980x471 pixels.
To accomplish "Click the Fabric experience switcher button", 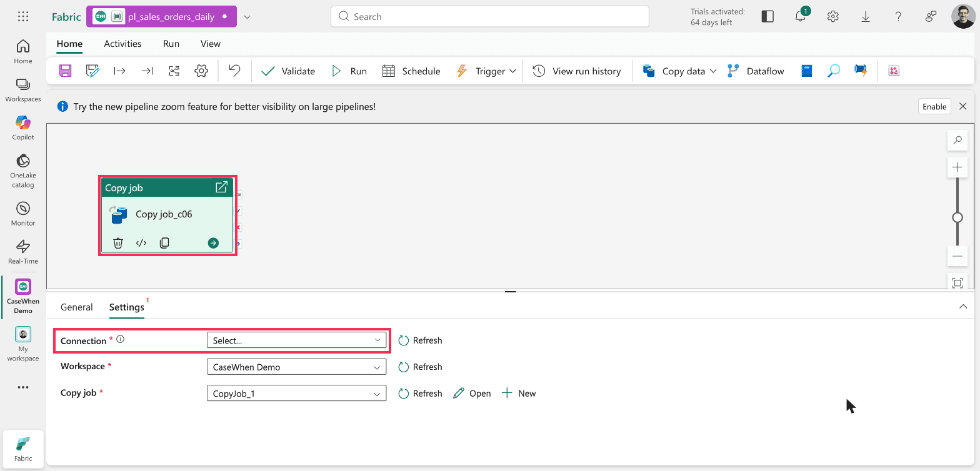I will [x=23, y=449].
